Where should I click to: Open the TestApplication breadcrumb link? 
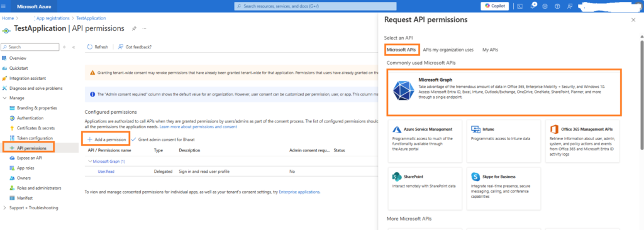pyautogui.click(x=91, y=18)
